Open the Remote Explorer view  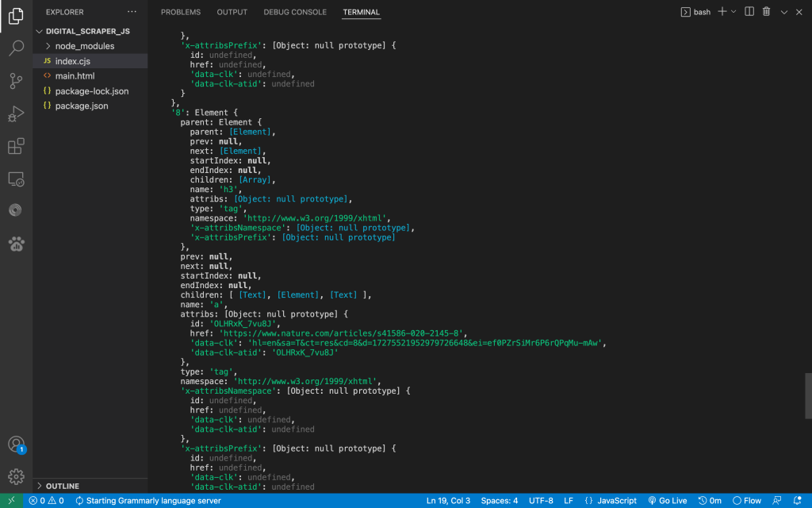[x=16, y=179]
